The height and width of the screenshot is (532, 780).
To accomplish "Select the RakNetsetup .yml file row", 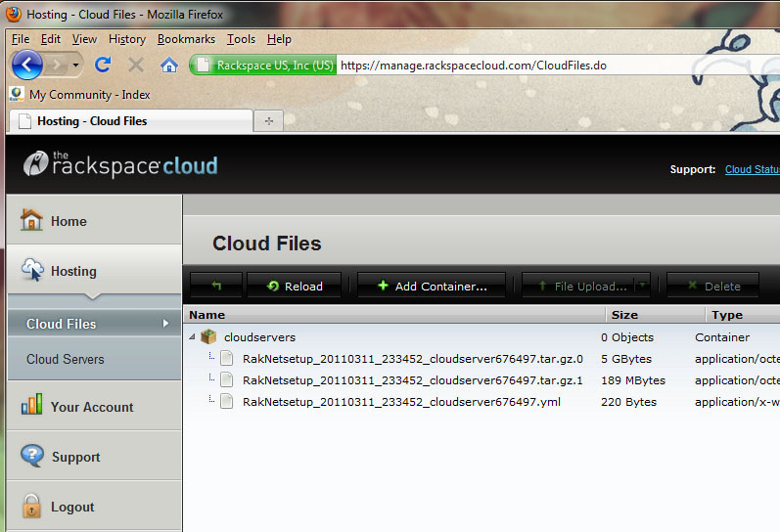I will point(401,402).
